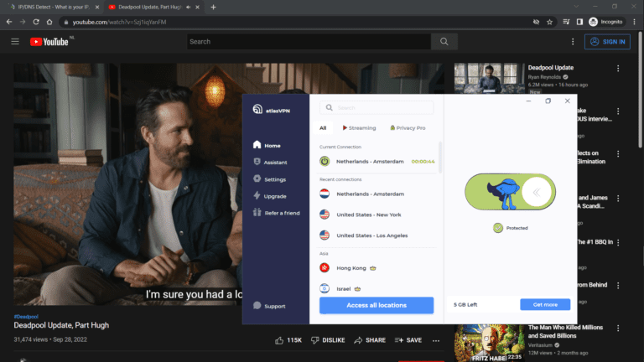Image resolution: width=644 pixels, height=362 pixels.
Task: Open options for Deadpool Update suggestion
Action: (618, 69)
